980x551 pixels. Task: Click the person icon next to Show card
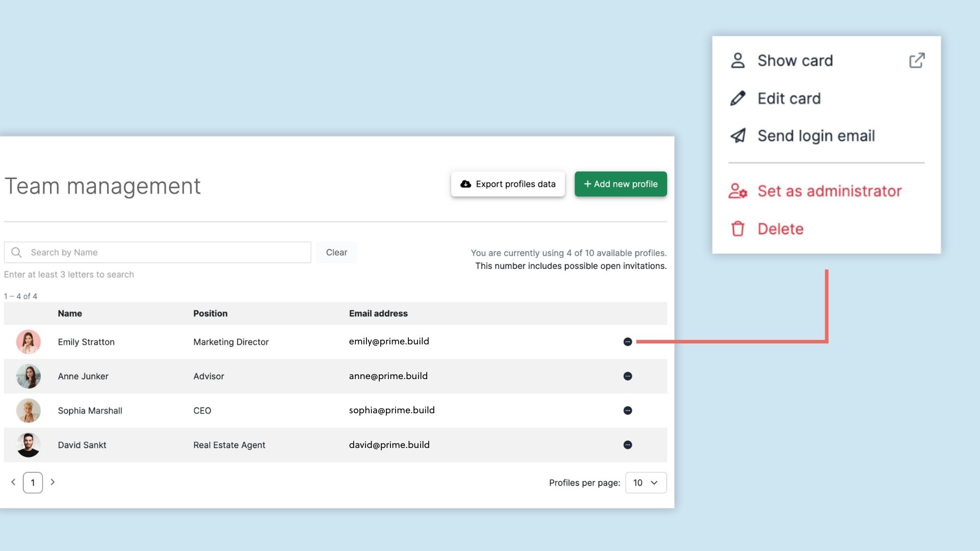(738, 60)
